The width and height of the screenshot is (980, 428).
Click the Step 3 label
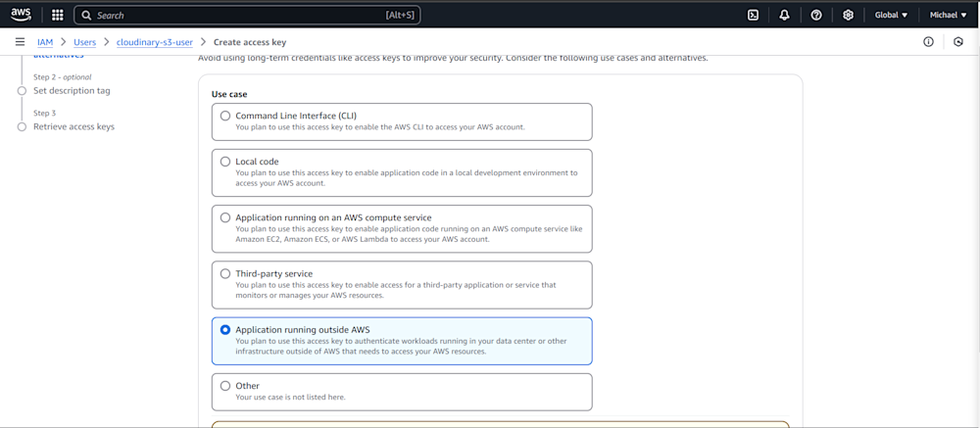click(44, 113)
